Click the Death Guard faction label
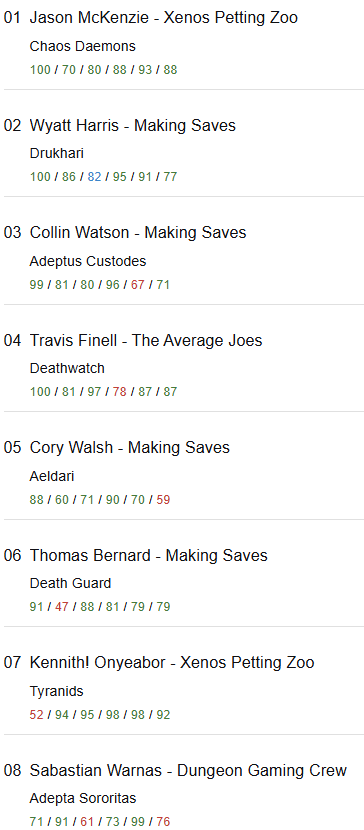364x830 pixels. 70,583
